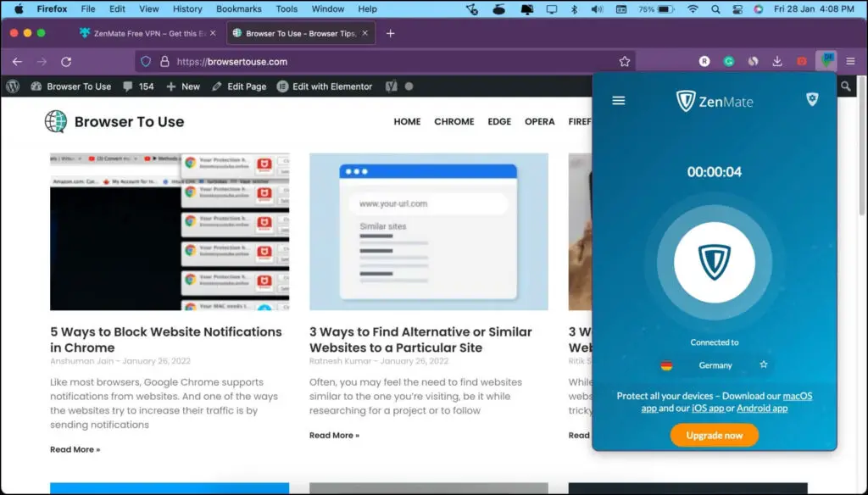This screenshot has width=868, height=495.
Task: Click the Firefox downloads arrow icon
Action: (x=777, y=62)
